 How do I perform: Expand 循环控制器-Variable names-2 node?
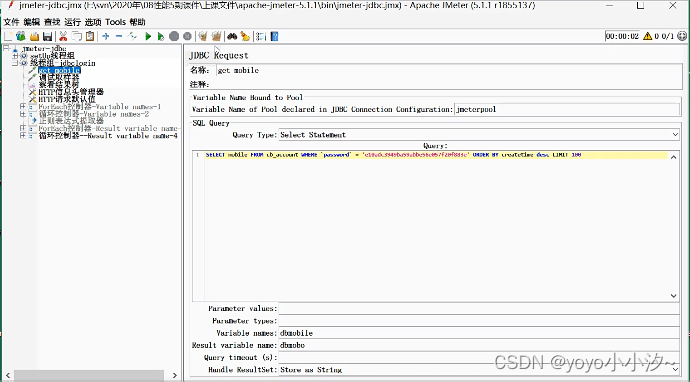[22, 114]
